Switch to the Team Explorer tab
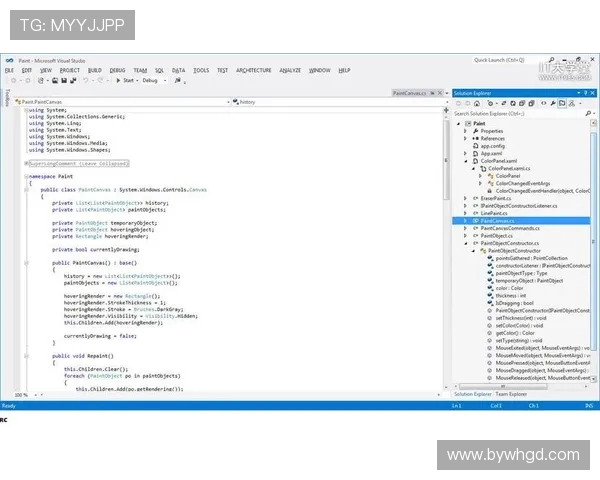The image size is (600, 480). pyautogui.click(x=511, y=394)
